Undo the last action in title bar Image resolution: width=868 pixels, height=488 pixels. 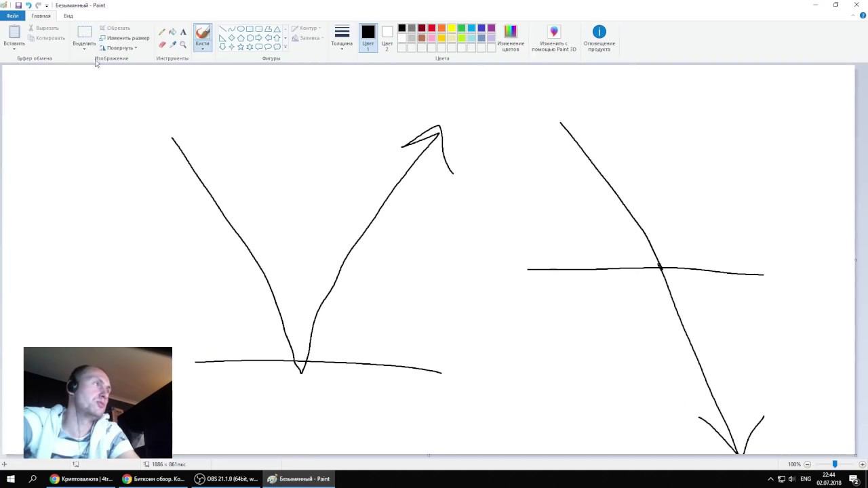pos(28,5)
